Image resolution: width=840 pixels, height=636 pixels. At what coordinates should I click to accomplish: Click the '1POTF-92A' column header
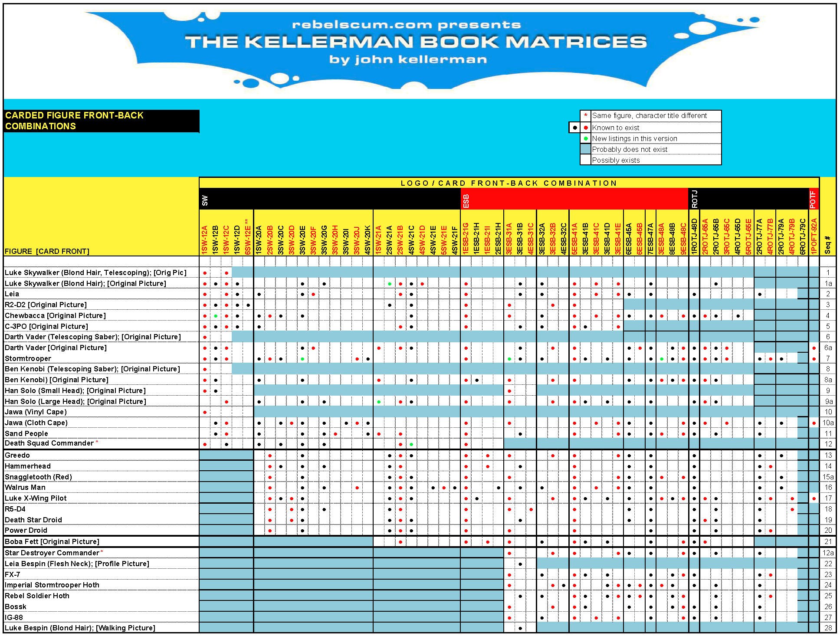coord(814,237)
